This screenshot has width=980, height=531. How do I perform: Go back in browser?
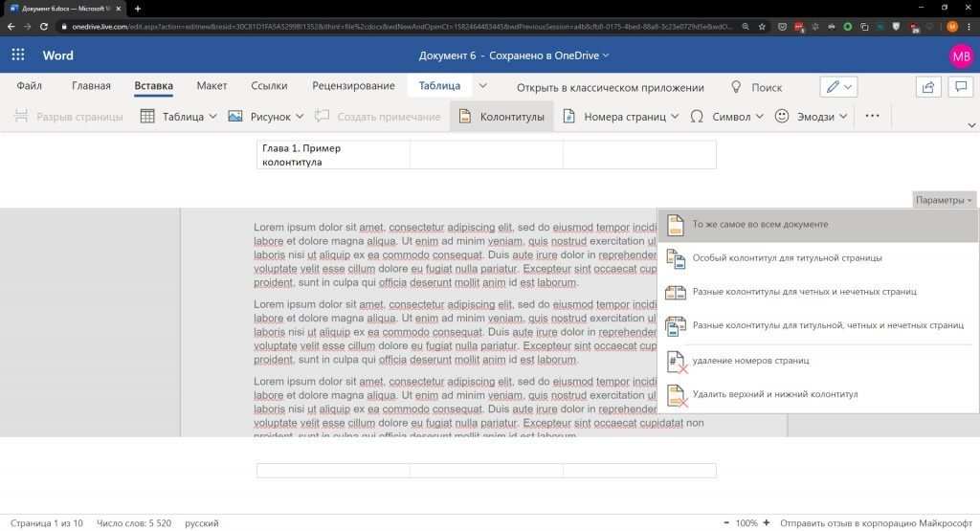[x=11, y=27]
